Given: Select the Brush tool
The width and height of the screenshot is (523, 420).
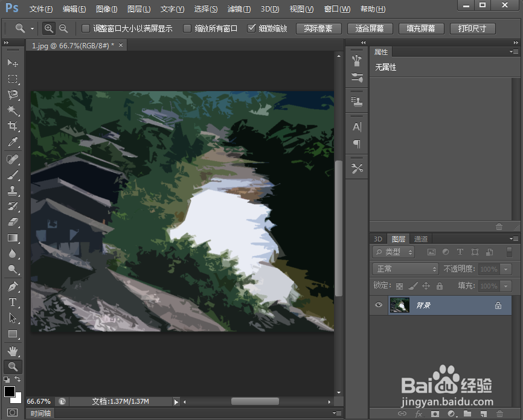Looking at the screenshot, I should 13,175.
